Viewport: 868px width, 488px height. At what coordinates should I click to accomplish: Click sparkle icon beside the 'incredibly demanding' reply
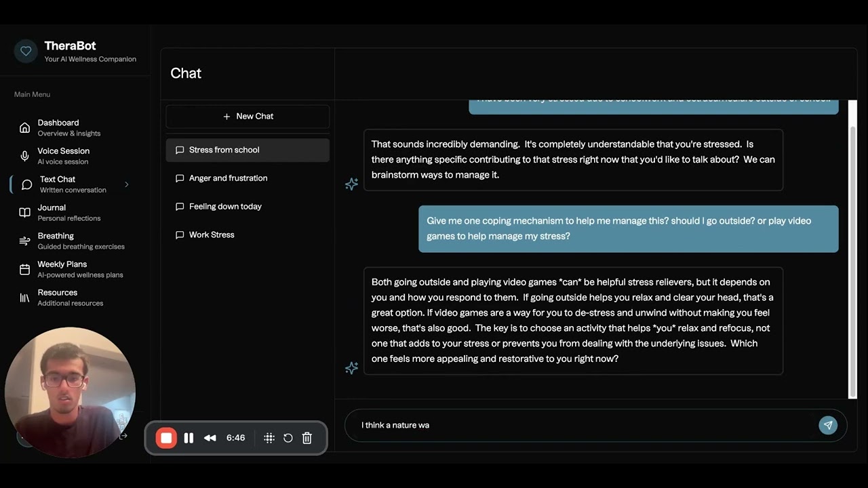[x=351, y=184]
